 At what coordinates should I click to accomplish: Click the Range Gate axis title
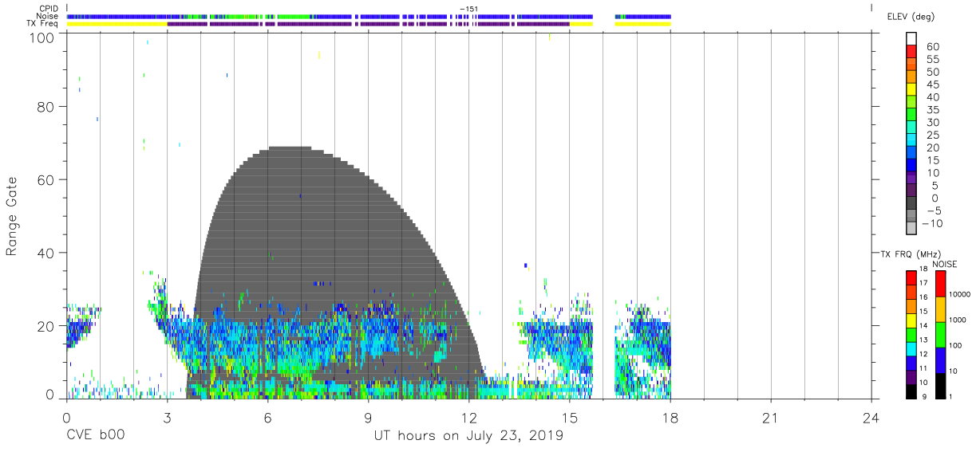pyautogui.click(x=13, y=217)
